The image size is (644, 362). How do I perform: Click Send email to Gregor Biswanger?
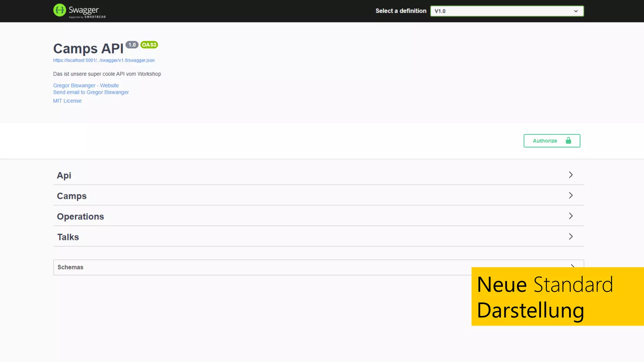[x=91, y=92]
